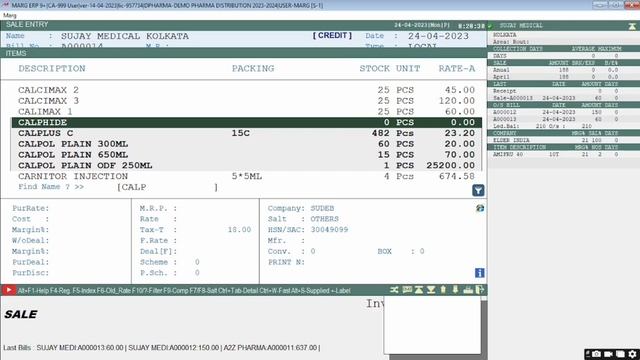Click the SUJAY MEDICAL KOLKATA name field
The height and width of the screenshot is (360, 640).
125,36
